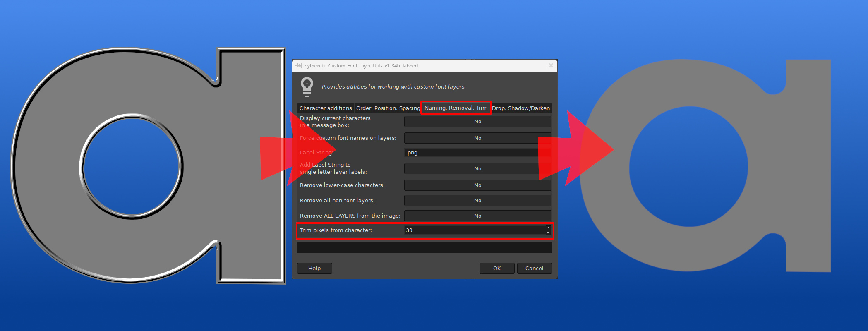Select the Naming, Removal, Trim tab
The height and width of the screenshot is (331, 868).
(x=456, y=108)
